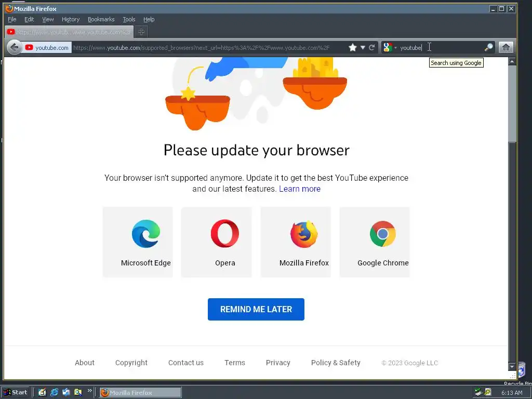Click the Please update your browser heading

click(257, 150)
